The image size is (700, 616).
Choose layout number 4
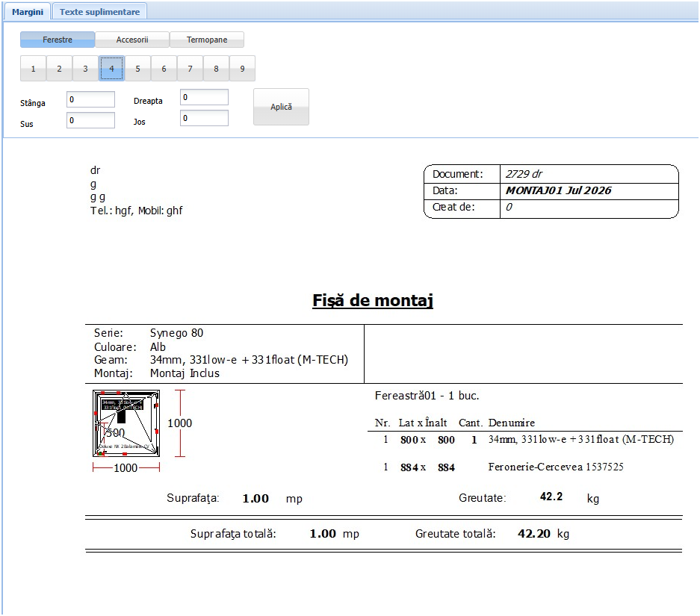[x=111, y=69]
